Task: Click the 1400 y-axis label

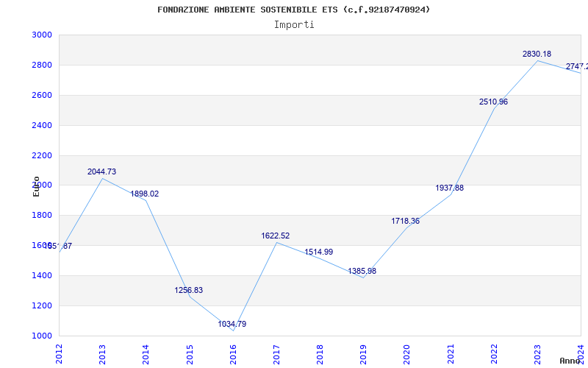Action: (x=42, y=275)
